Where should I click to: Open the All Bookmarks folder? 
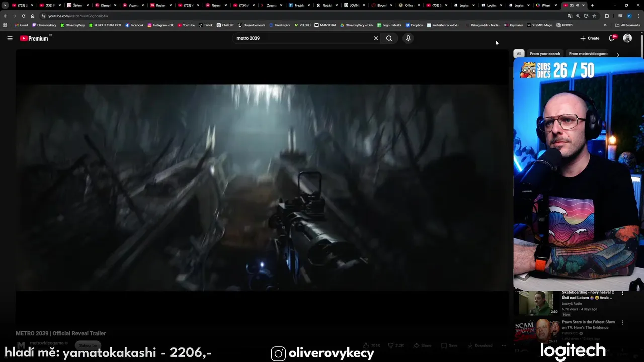pos(627,25)
